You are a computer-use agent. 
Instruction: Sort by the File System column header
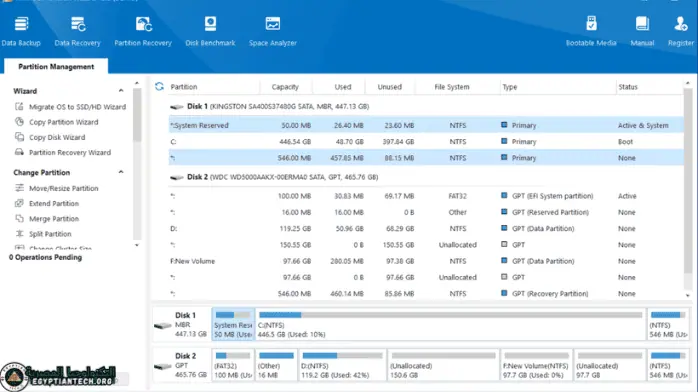(x=451, y=87)
